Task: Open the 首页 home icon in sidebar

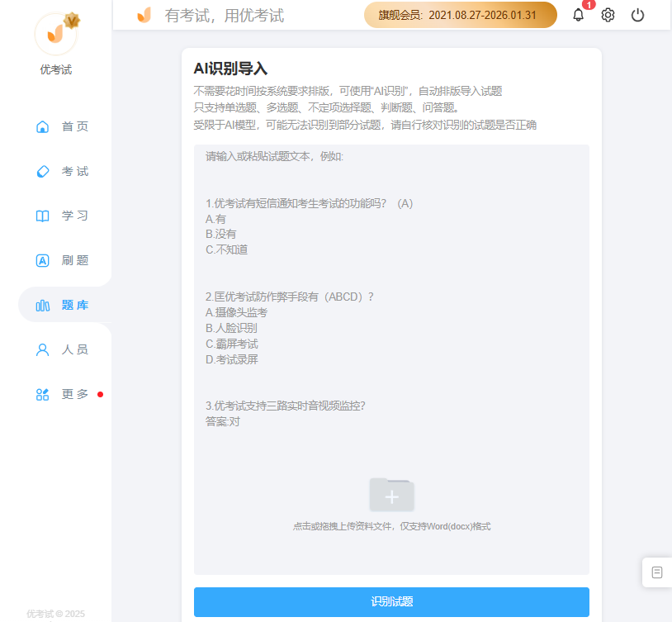Action: coord(42,126)
